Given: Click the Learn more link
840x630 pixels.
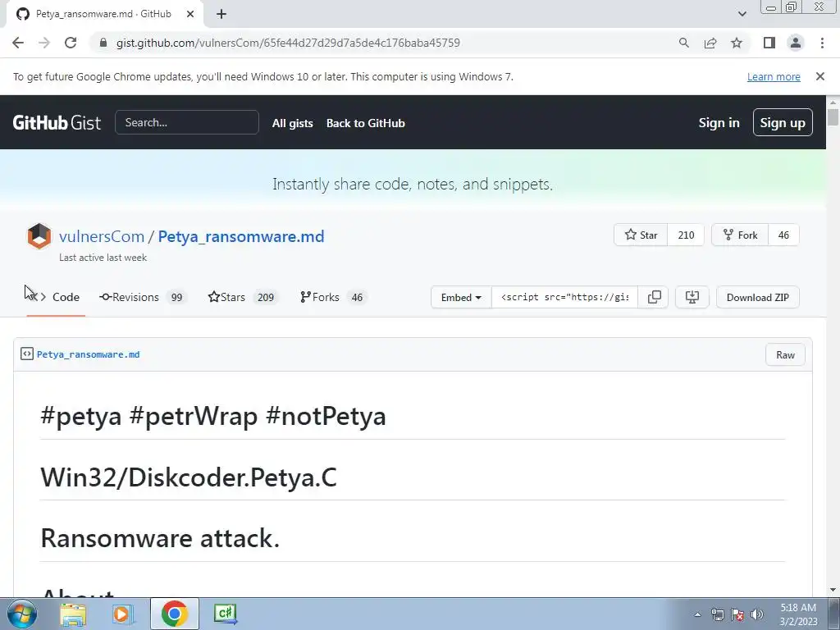Looking at the screenshot, I should click(774, 76).
